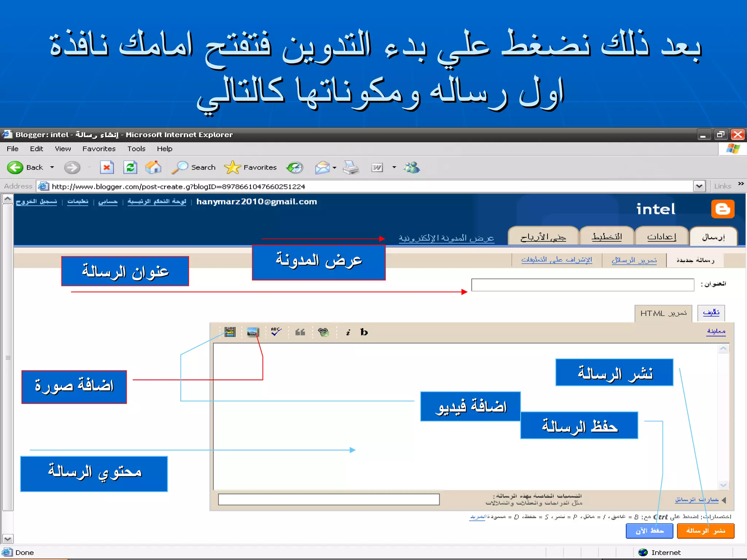
Task: Switch to the جني الأرباح tab
Action: pos(543,237)
